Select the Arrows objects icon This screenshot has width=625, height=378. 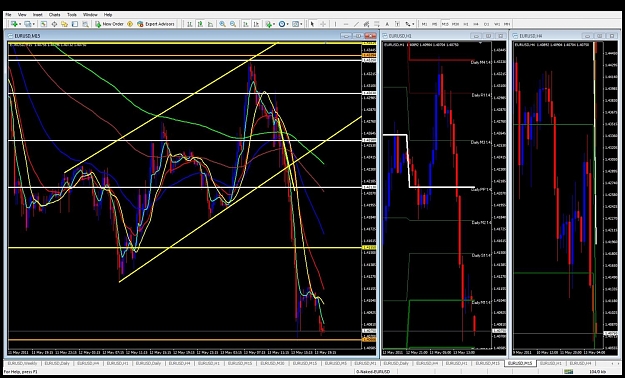(x=408, y=24)
